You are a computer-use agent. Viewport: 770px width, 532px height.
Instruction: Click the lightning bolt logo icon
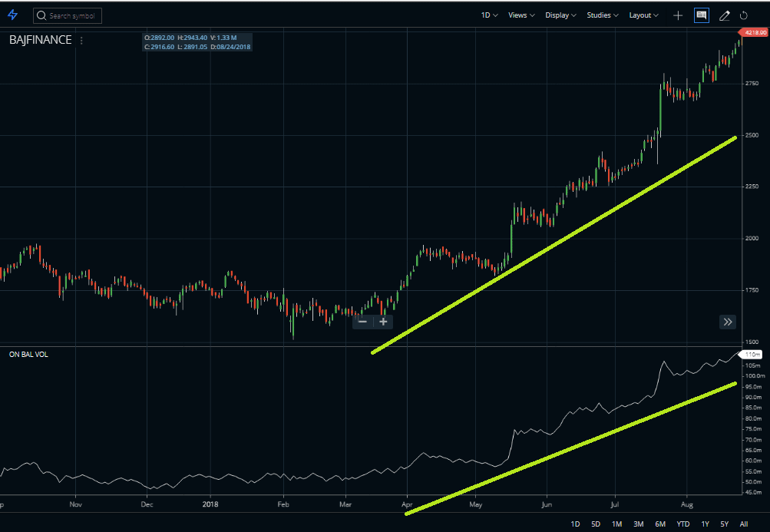click(x=13, y=15)
